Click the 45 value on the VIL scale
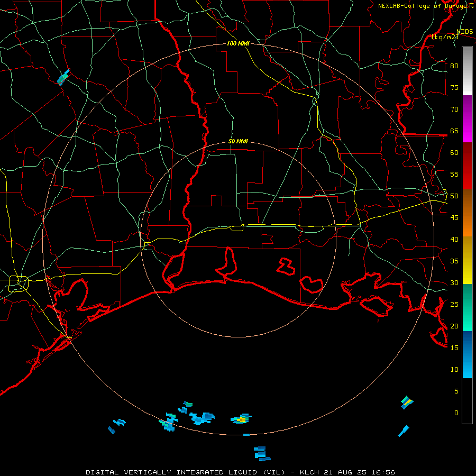Image resolution: width=476 pixels, height=476 pixels. click(x=454, y=218)
